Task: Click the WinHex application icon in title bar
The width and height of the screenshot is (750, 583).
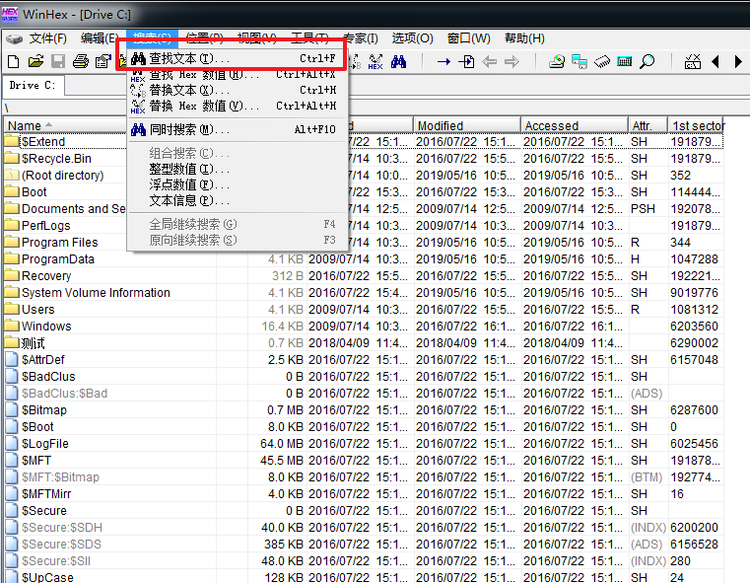Action: 10,15
